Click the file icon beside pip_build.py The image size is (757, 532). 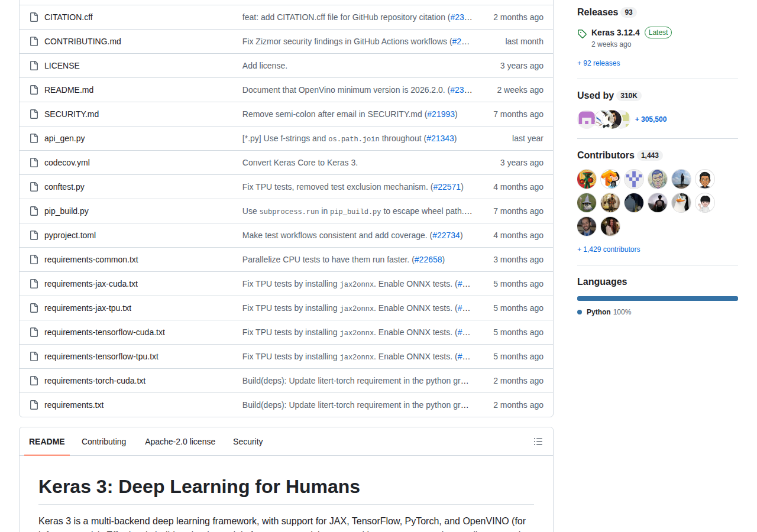[34, 211]
